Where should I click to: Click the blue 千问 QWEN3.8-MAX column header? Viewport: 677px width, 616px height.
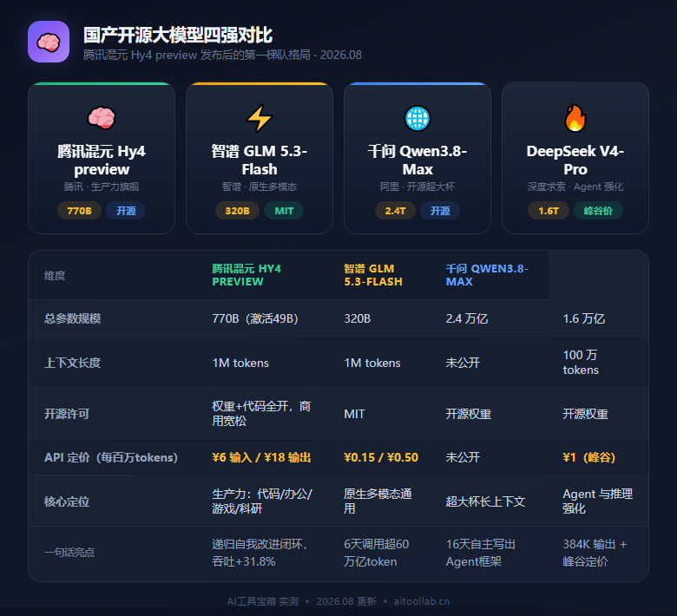pos(487,275)
